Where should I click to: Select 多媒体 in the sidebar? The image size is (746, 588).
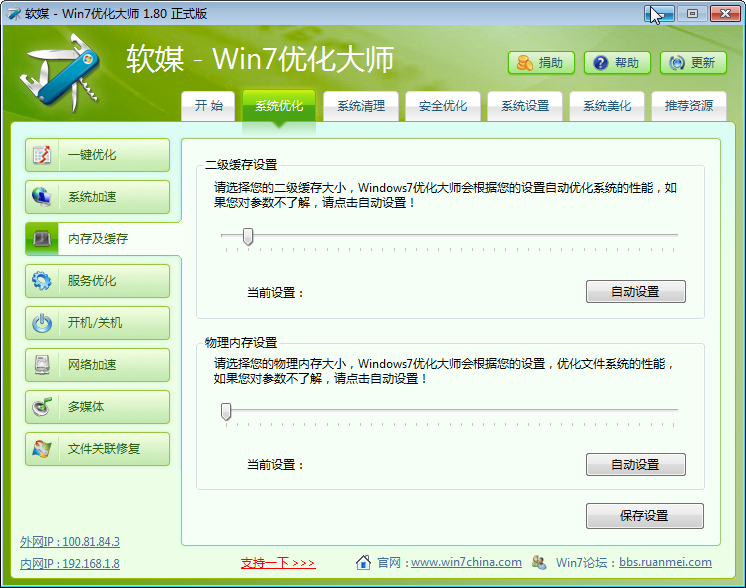tap(98, 407)
